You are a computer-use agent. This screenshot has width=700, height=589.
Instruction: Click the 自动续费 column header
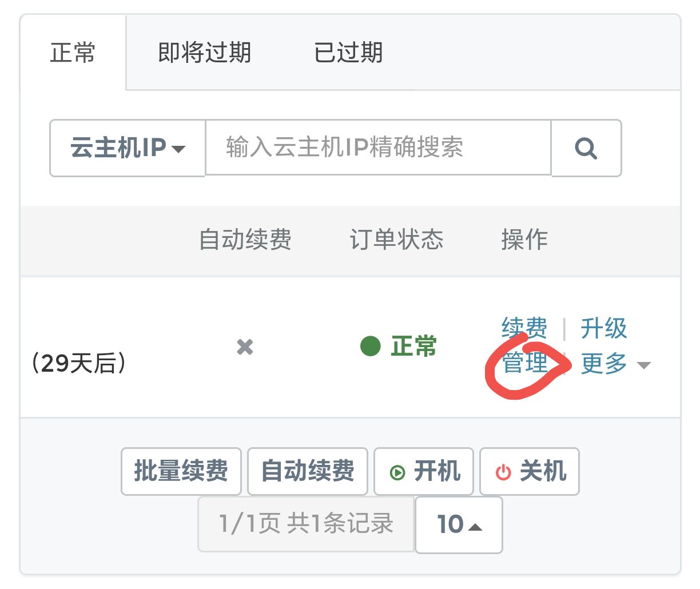pyautogui.click(x=245, y=240)
